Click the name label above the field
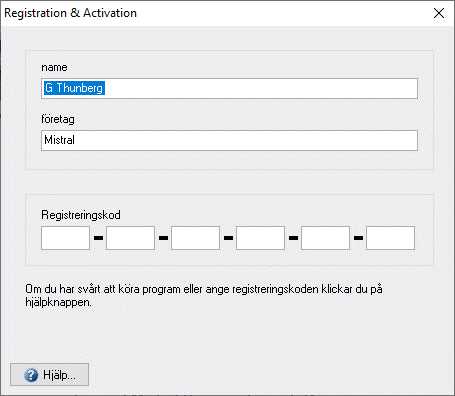Screen dimensions: 455x396 point(54,67)
